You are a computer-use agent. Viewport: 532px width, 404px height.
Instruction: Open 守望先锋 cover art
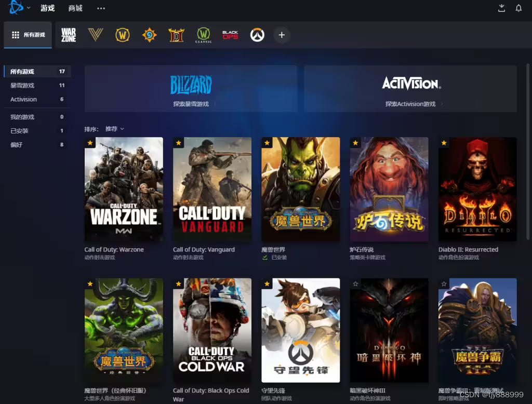click(301, 330)
